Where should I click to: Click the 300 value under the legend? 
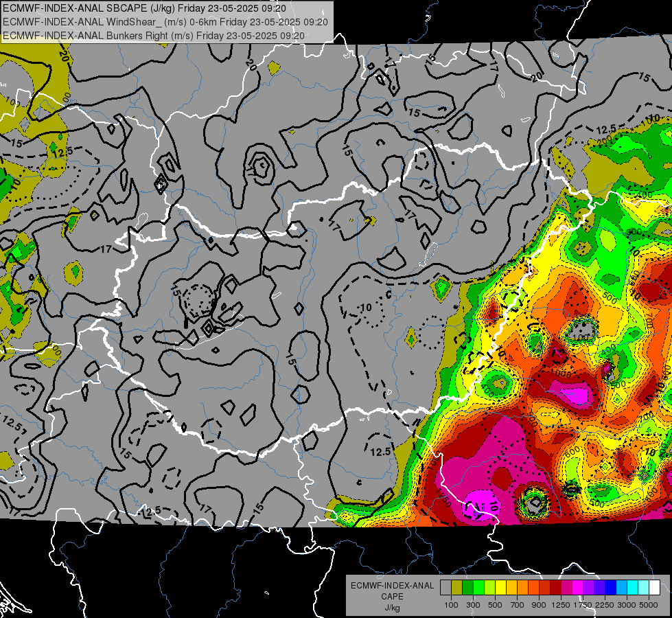tap(473, 605)
